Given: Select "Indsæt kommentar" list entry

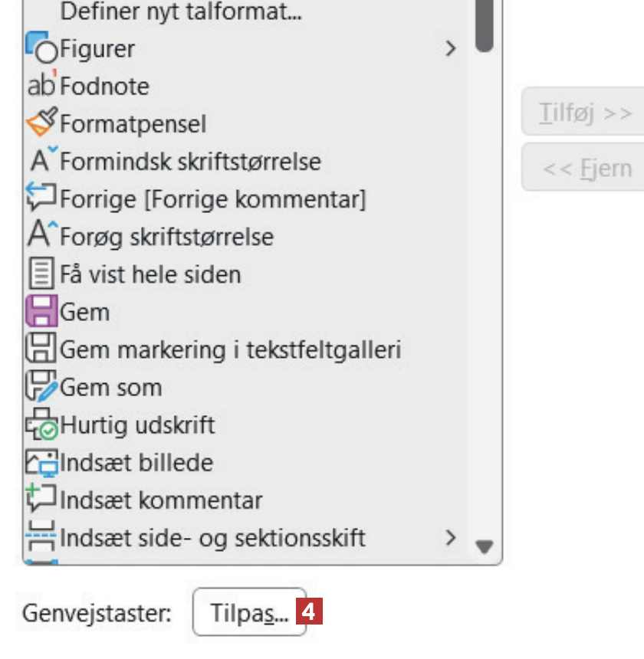Looking at the screenshot, I should pyautogui.click(x=161, y=500).
